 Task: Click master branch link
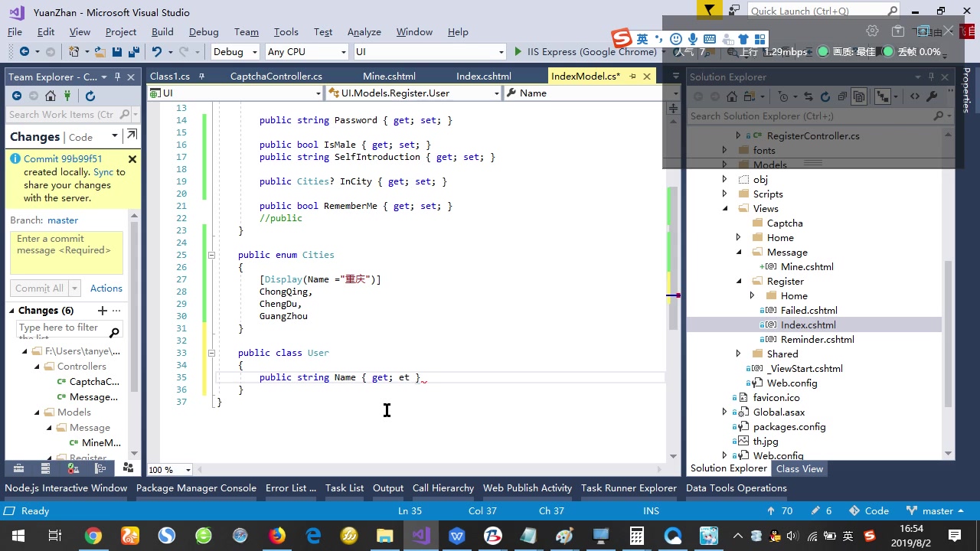(x=63, y=220)
